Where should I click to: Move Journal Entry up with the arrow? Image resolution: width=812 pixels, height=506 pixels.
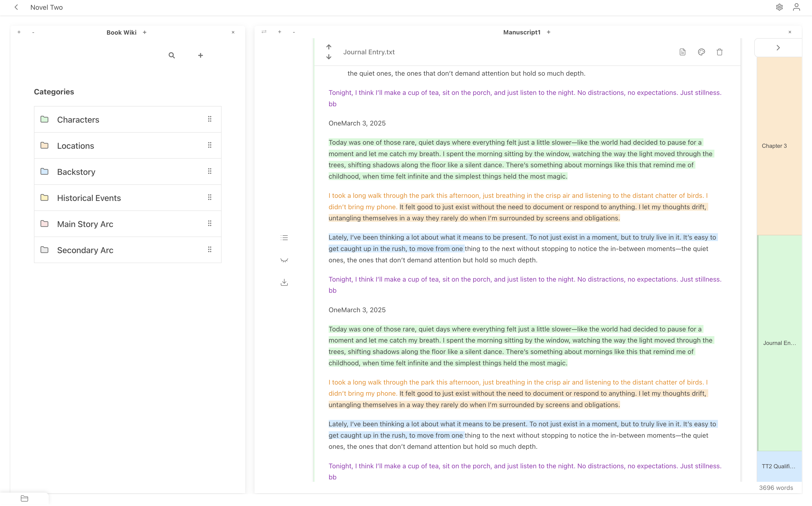(x=329, y=47)
